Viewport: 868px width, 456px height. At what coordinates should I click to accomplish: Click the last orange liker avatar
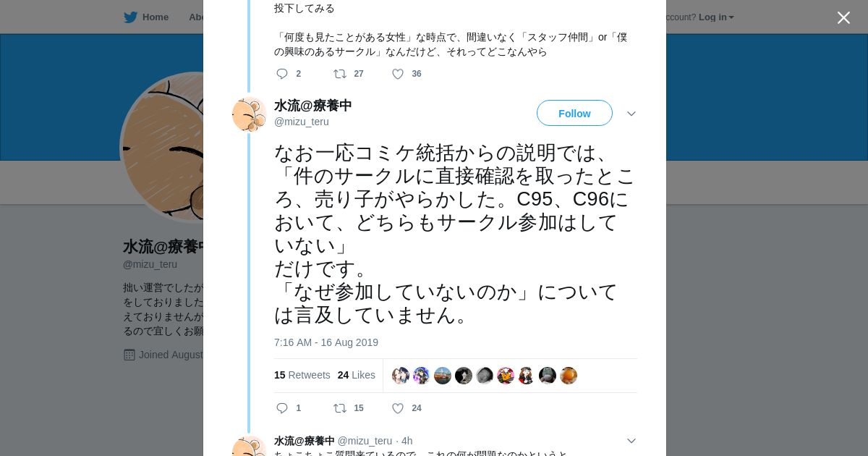coord(569,376)
